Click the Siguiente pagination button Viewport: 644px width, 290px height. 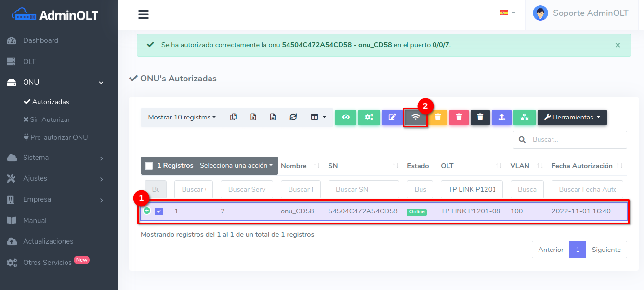606,250
